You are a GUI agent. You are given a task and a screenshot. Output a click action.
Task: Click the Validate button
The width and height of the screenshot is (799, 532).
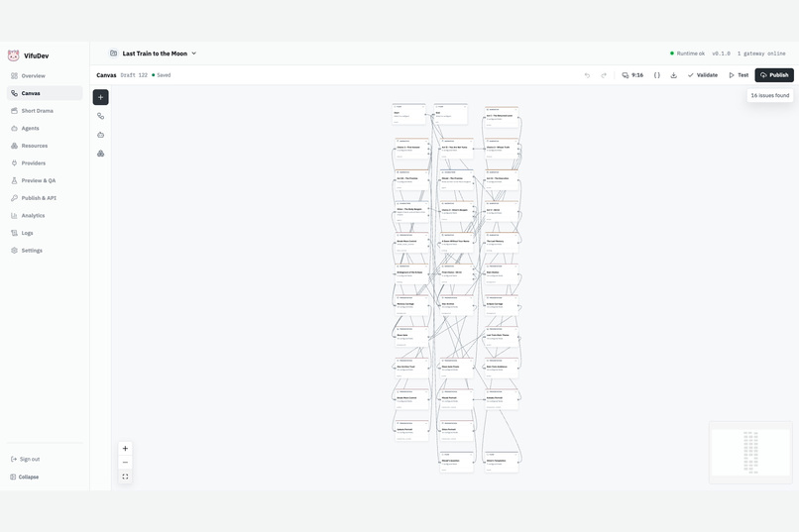pos(703,75)
